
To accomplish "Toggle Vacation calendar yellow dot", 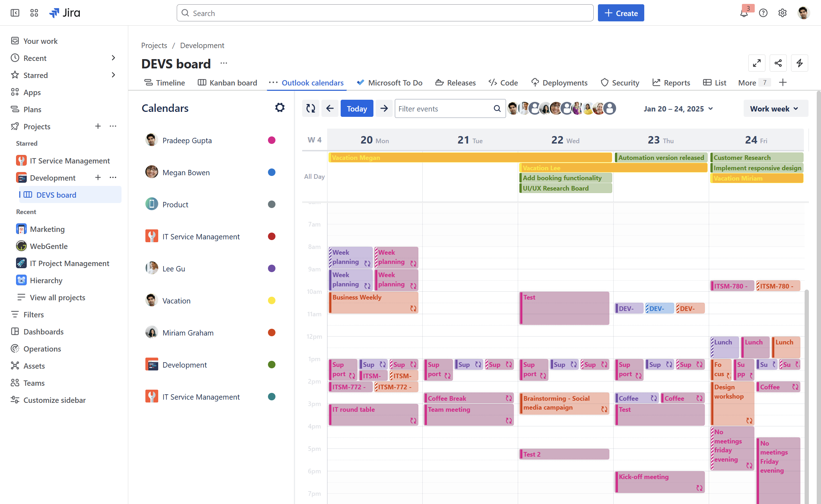I will (272, 301).
